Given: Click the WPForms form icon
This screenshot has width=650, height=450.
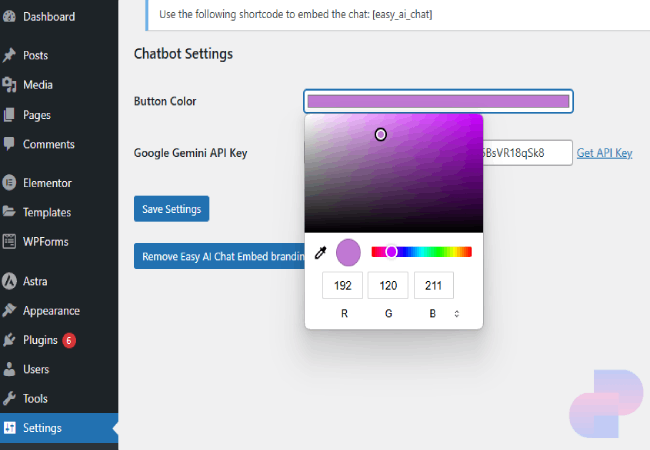Looking at the screenshot, I should pos(9,242).
